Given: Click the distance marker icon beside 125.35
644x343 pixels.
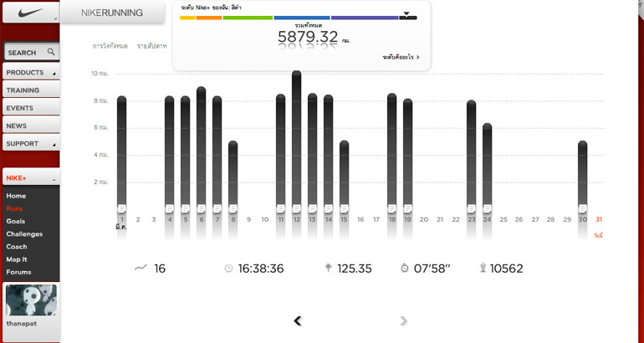Looking at the screenshot, I should click(x=328, y=269).
